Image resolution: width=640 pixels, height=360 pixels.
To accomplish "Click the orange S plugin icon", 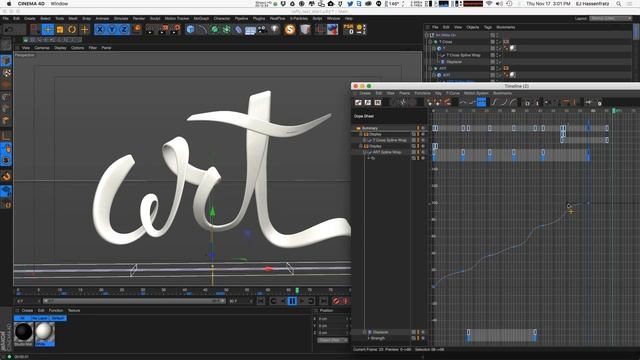I will pos(290,29).
